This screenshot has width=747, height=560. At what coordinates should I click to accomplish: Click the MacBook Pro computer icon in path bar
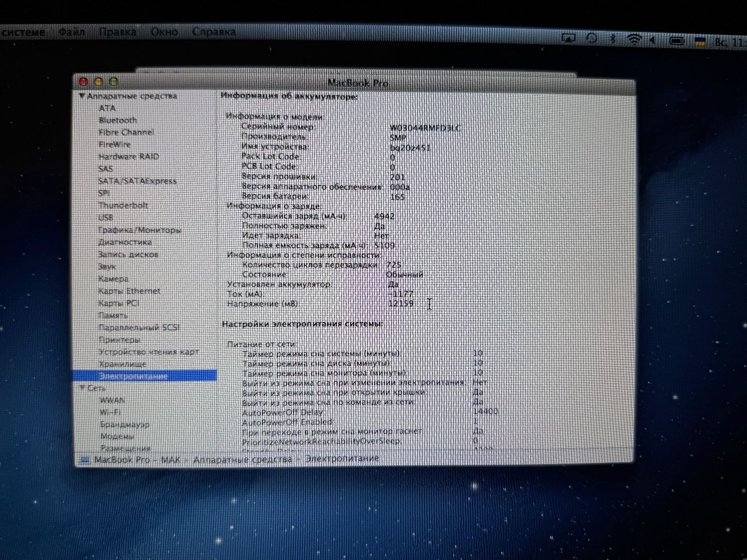(x=85, y=460)
